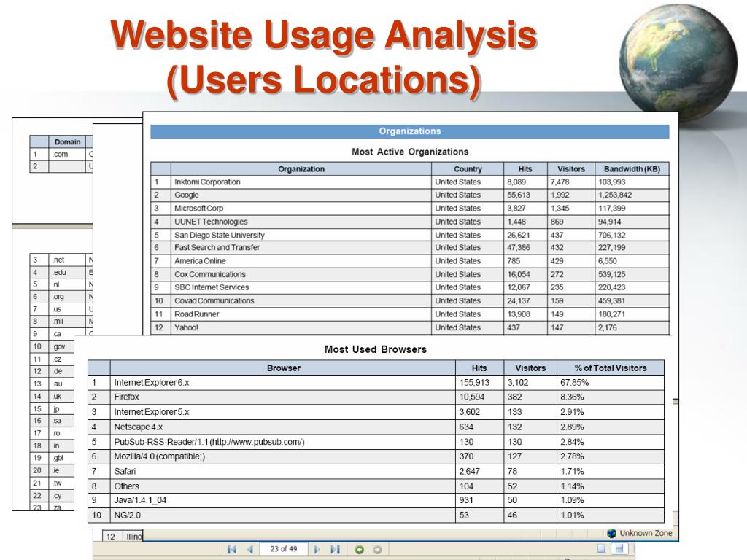Select the Yahoo! organization row

click(410, 327)
